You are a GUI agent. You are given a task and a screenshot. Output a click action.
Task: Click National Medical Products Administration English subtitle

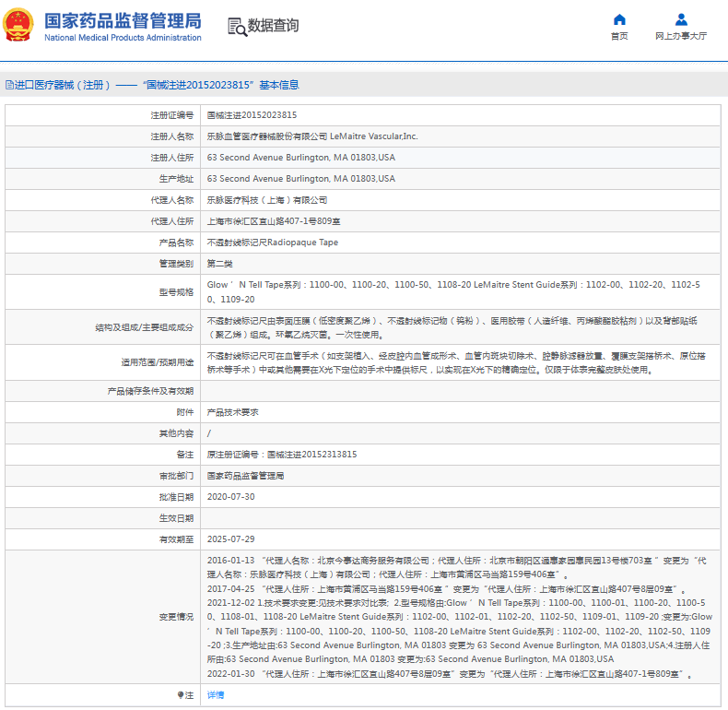coord(123,38)
